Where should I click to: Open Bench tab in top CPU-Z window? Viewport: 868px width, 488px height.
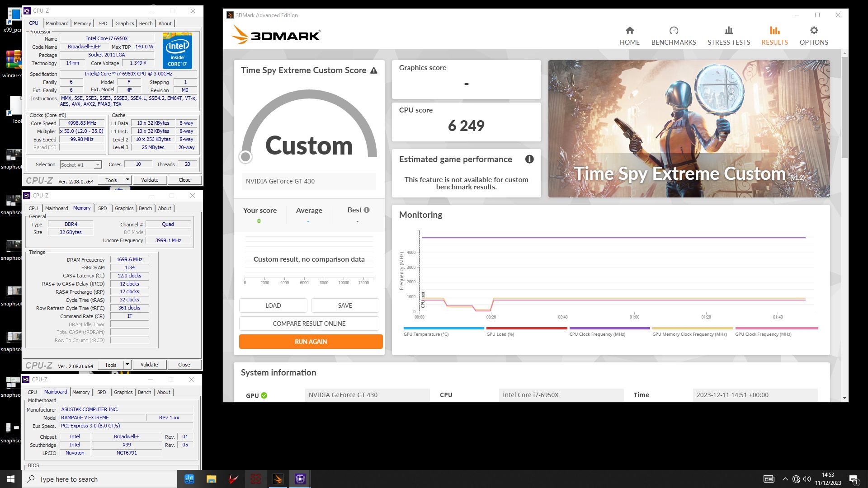coord(146,23)
